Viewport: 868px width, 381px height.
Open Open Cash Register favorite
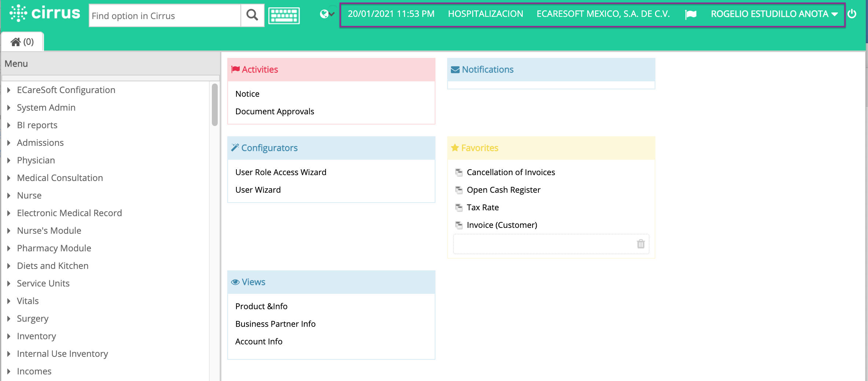(x=503, y=190)
